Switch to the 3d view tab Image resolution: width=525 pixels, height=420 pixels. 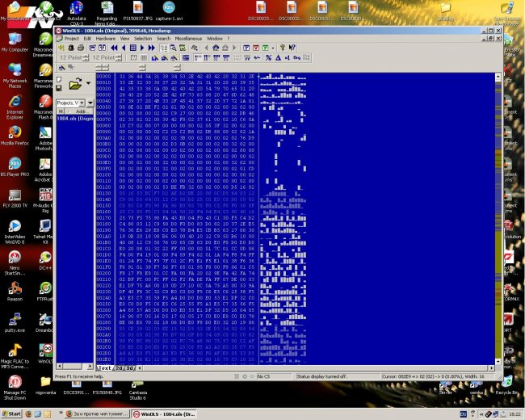pos(129,367)
